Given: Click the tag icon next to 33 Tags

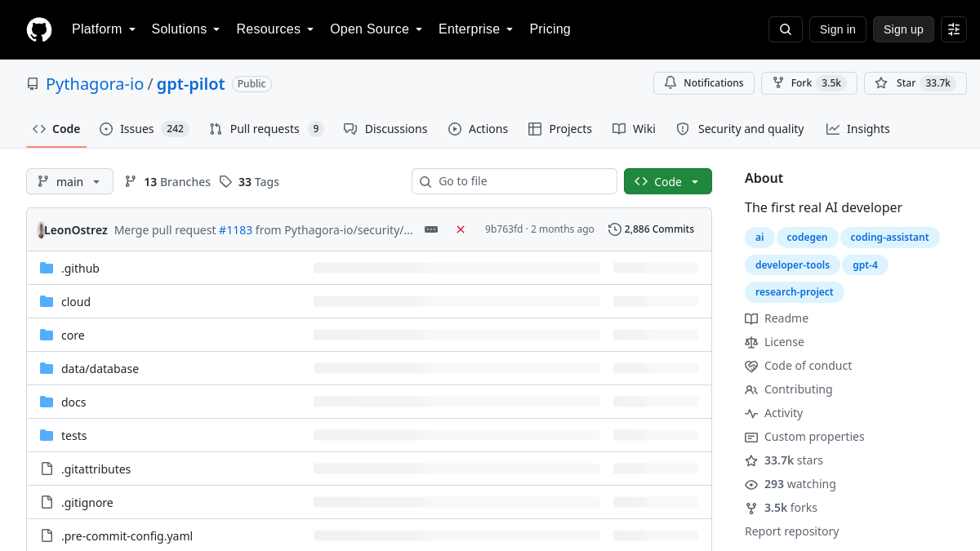Looking at the screenshot, I should pyautogui.click(x=225, y=181).
